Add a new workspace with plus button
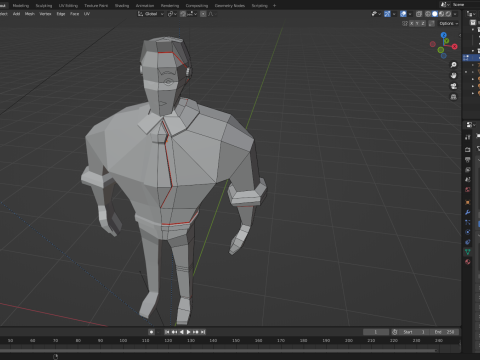Screen dimensions: 480x360 pyautogui.click(x=274, y=5)
